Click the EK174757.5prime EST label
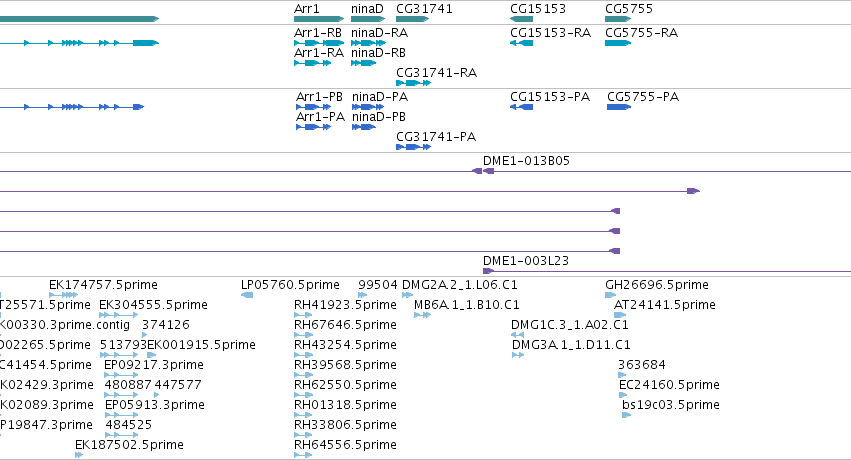Image resolution: width=851 pixels, height=460 pixels. point(103,285)
